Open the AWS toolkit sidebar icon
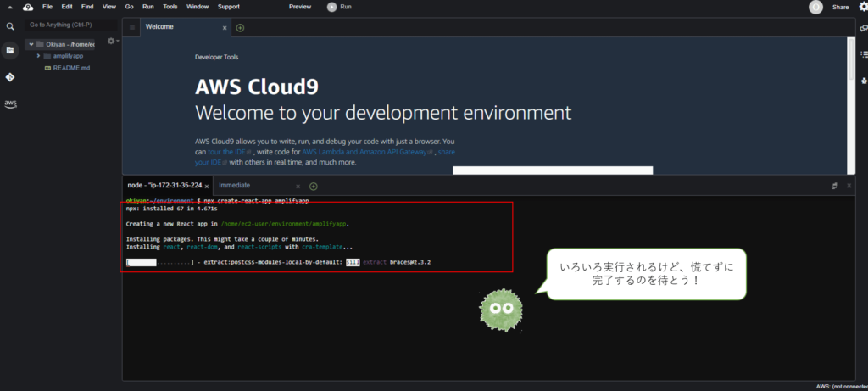This screenshot has height=391, width=868. click(10, 103)
